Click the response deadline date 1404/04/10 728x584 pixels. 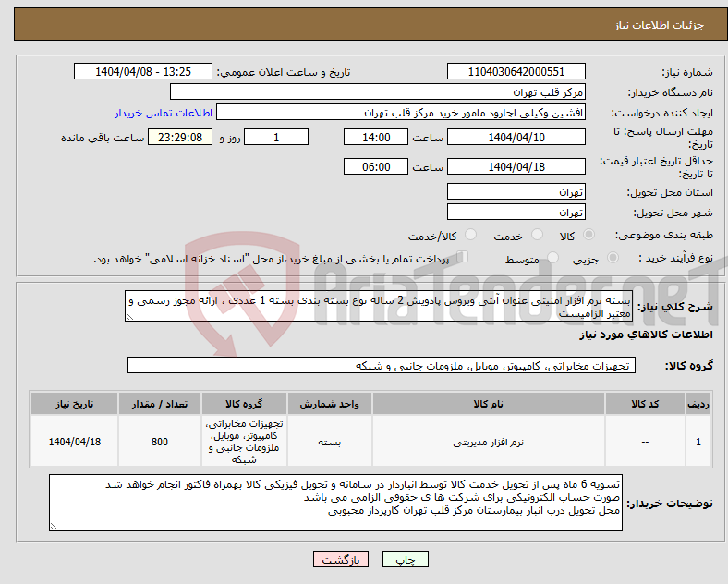pos(516,137)
